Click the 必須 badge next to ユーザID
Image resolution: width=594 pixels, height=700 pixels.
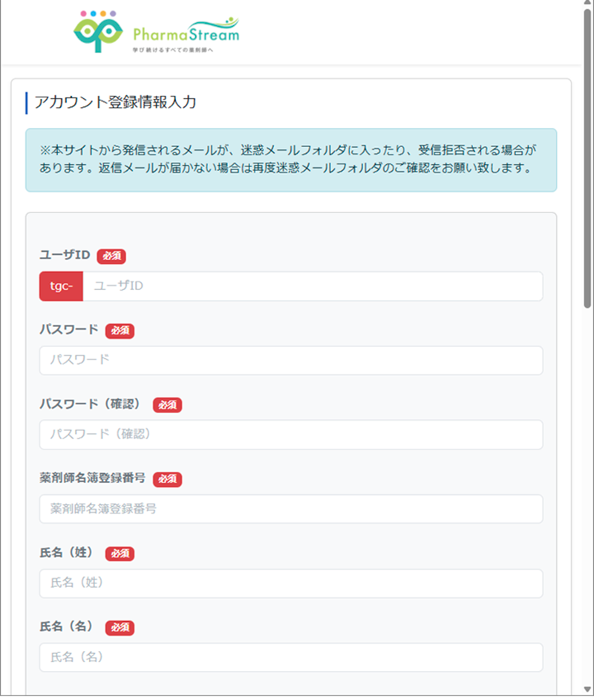tap(111, 256)
